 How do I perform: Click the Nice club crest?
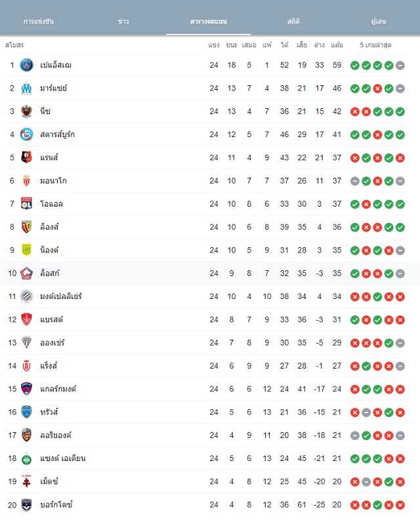coord(26,111)
